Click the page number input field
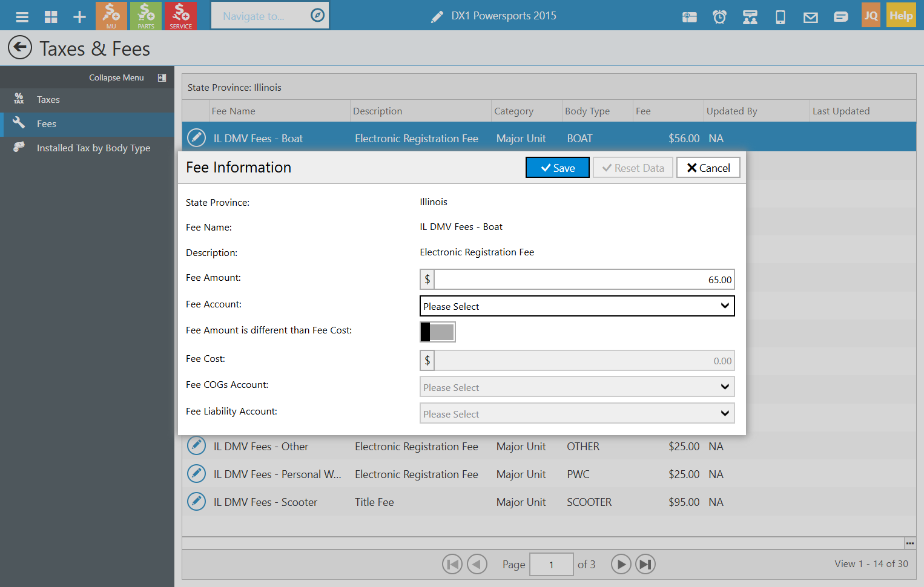The image size is (924, 587). coord(552,564)
